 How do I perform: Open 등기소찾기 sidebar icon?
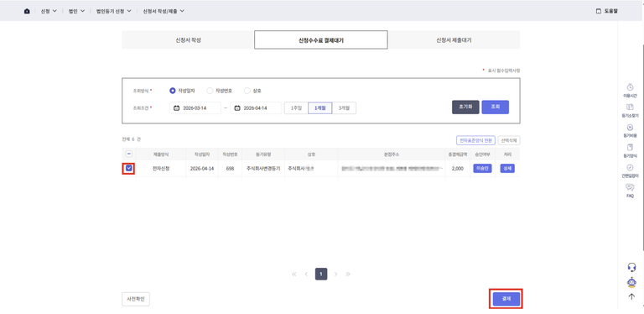630,107
